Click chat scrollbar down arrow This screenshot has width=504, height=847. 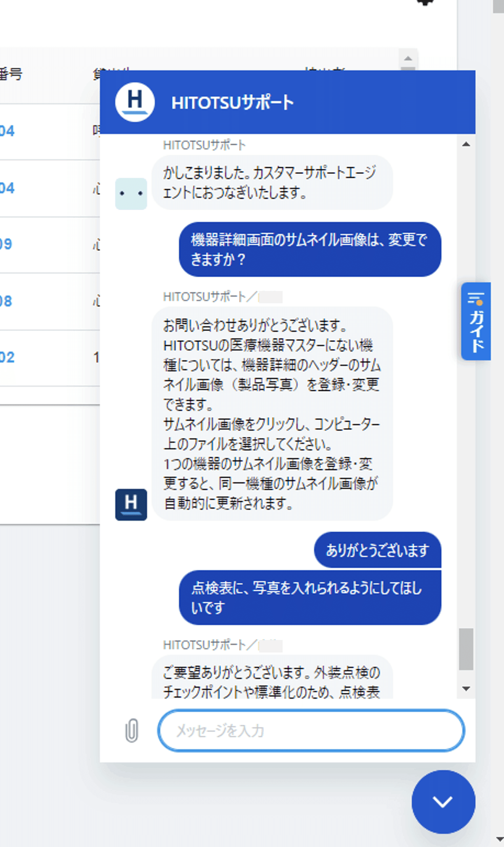[466, 689]
